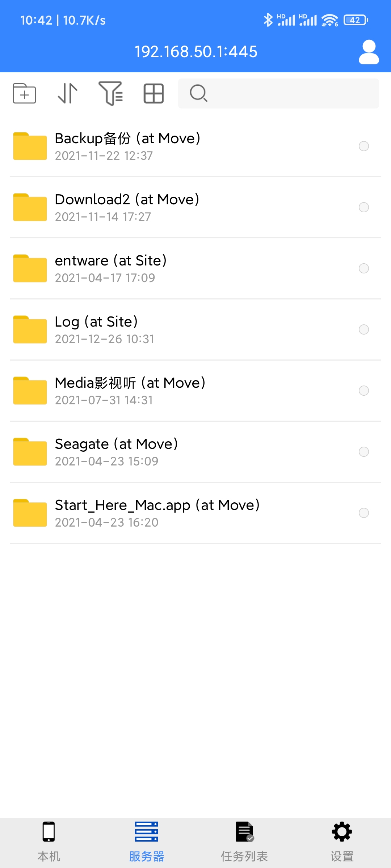
Task: Select radio button for Download2 folder
Action: pos(363,207)
